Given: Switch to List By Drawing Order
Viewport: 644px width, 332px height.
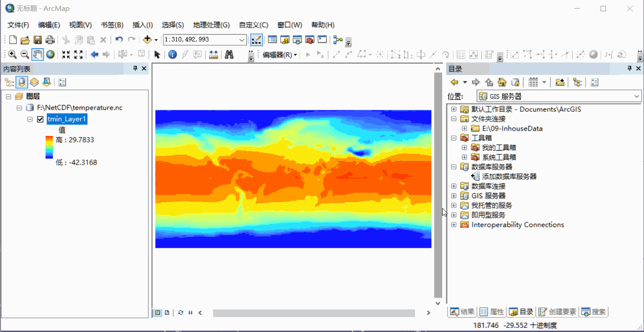Looking at the screenshot, I should (x=9, y=82).
